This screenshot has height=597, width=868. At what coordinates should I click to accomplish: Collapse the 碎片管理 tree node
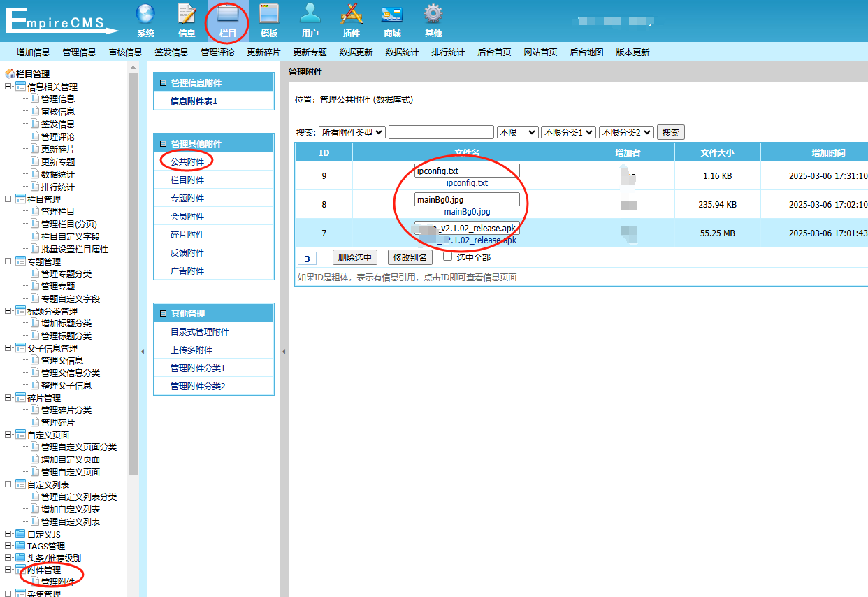click(8, 398)
